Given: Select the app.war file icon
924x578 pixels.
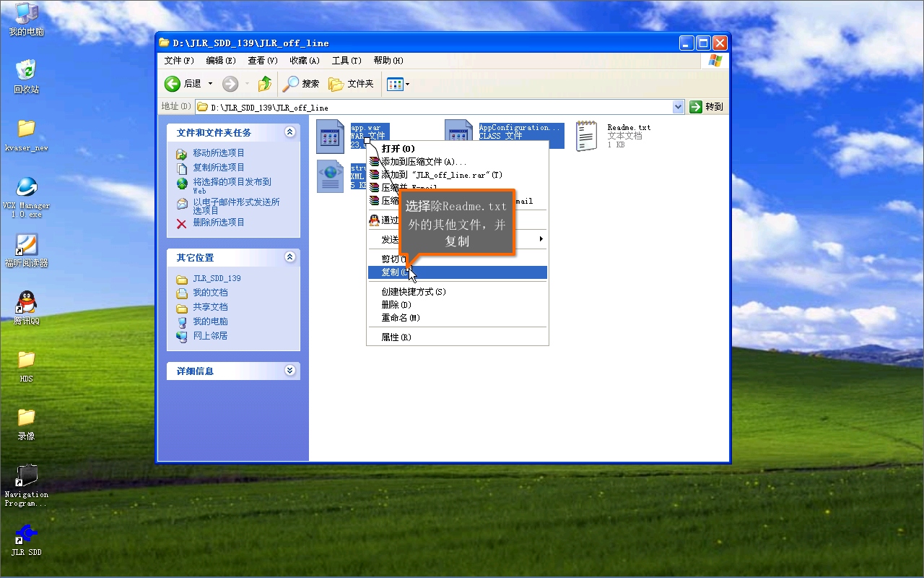Looking at the screenshot, I should [330, 137].
